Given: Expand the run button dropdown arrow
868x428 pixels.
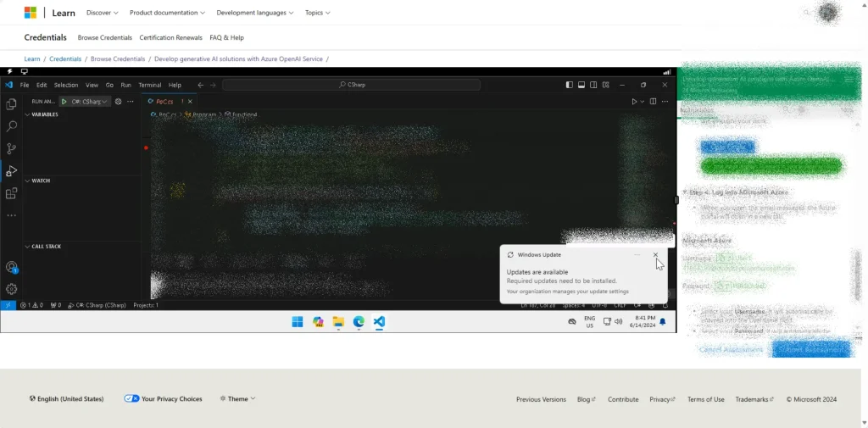Looking at the screenshot, I should (643, 102).
